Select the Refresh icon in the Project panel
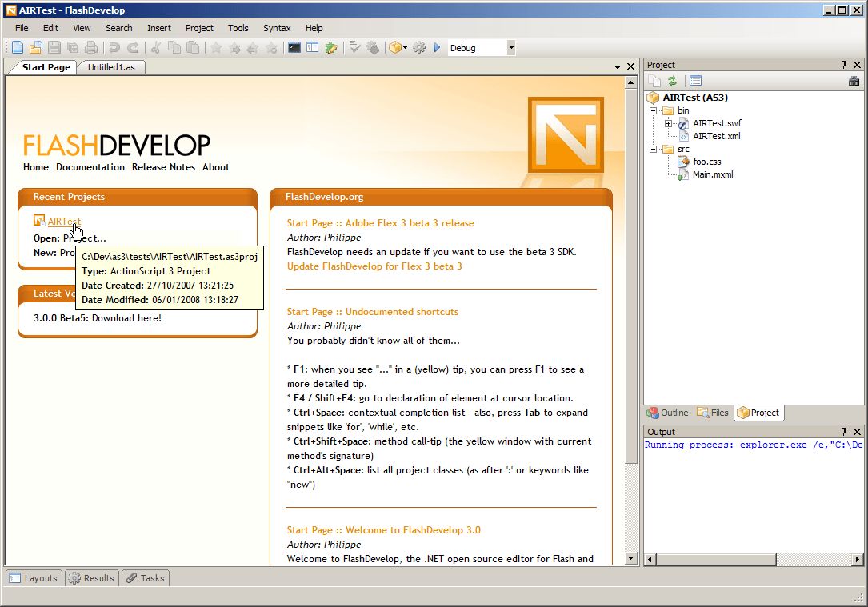868x607 pixels. (x=672, y=80)
